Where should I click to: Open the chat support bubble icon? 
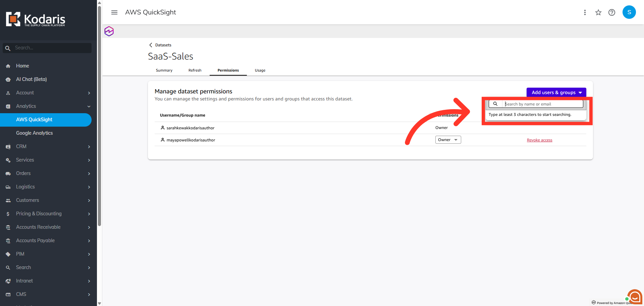(x=634, y=297)
